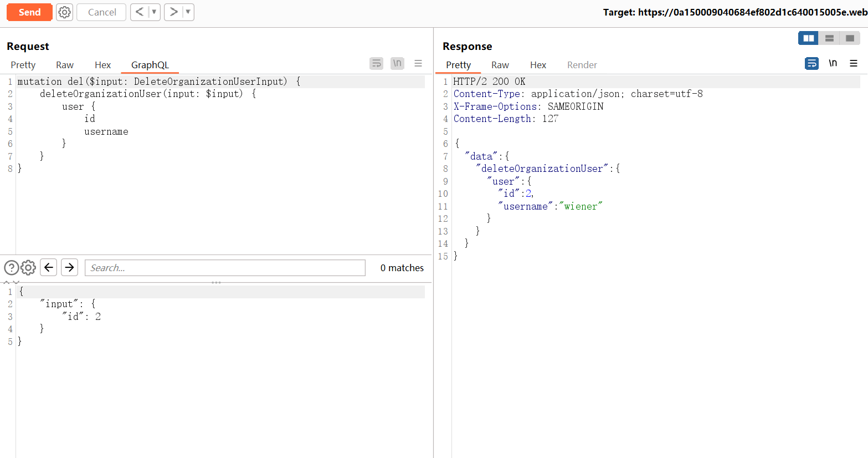Open Request panel hamburger menu

[x=418, y=63]
